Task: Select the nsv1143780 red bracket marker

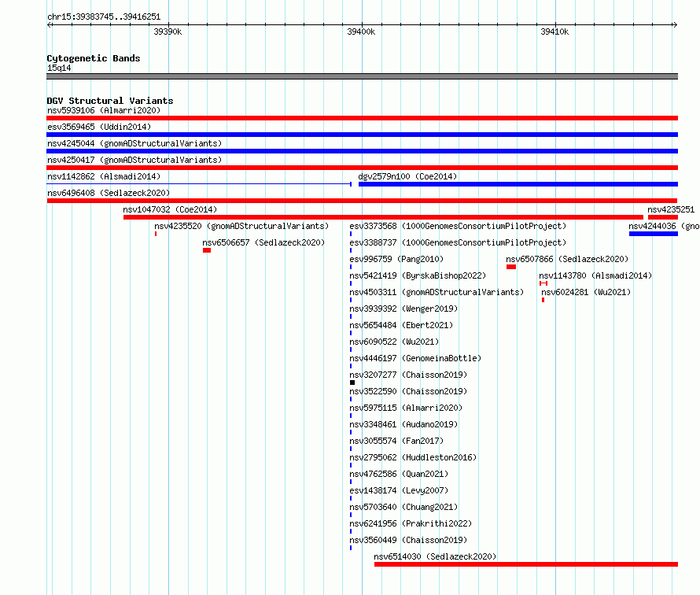Action: click(x=543, y=283)
